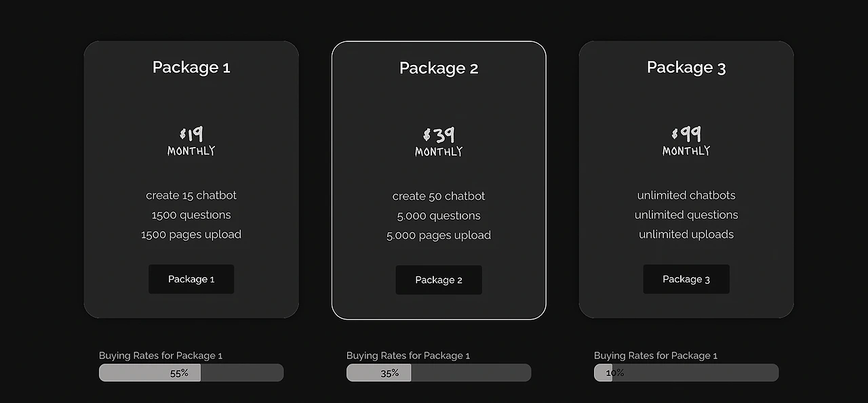Click the '1500 pages upload' feature line

click(191, 234)
